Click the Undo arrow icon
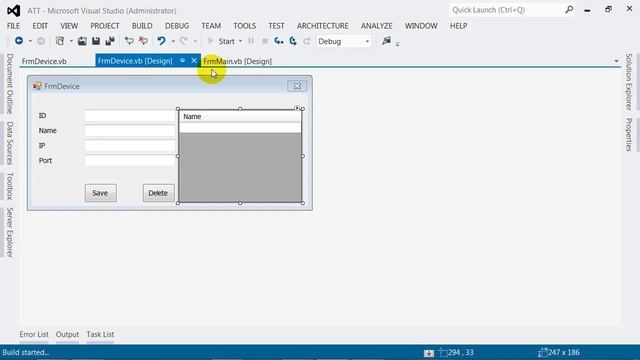The image size is (640, 360). point(161,41)
